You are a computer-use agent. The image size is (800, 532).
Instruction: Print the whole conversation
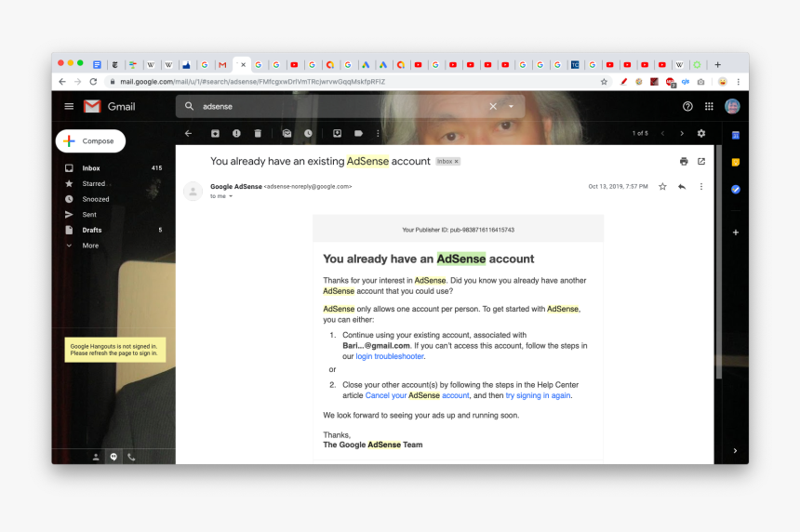(684, 161)
